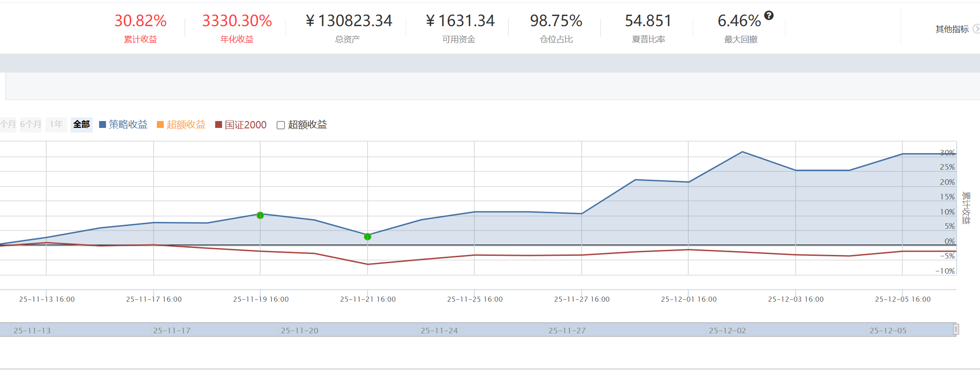This screenshot has width=980, height=370.
Task: Grab the right handle of date range slider
Action: tap(956, 329)
